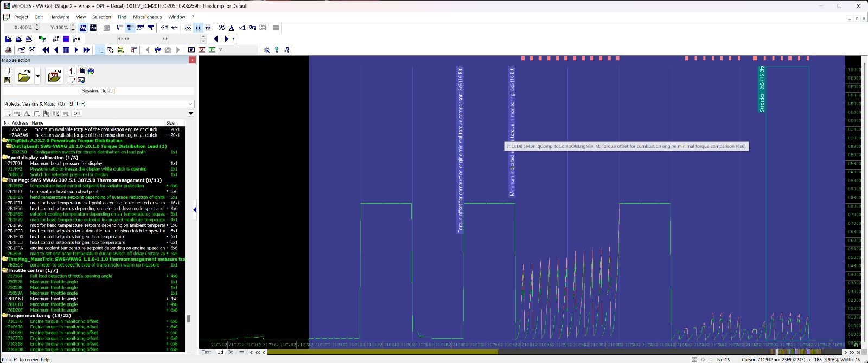868x363 pixels.
Task: Click the x1 factor icon
Action: pyautogui.click(x=242, y=28)
